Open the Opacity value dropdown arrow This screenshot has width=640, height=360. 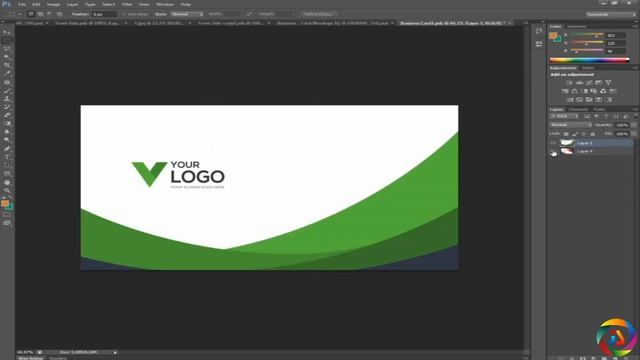pos(634,125)
